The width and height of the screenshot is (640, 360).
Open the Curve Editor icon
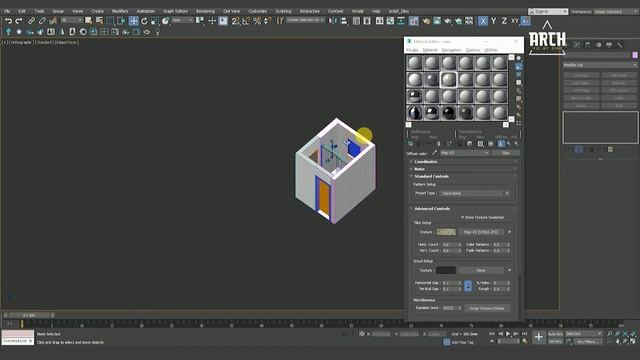390,21
